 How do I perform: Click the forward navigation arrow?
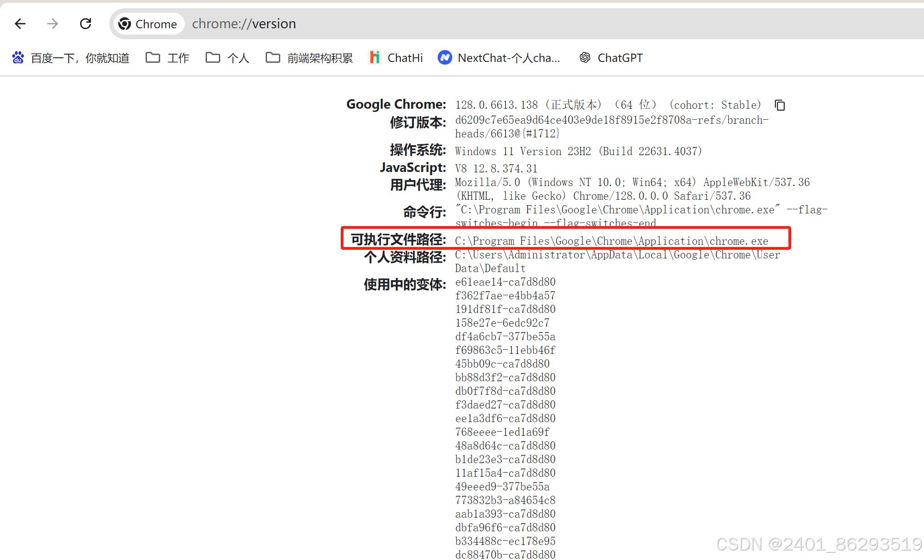[53, 24]
